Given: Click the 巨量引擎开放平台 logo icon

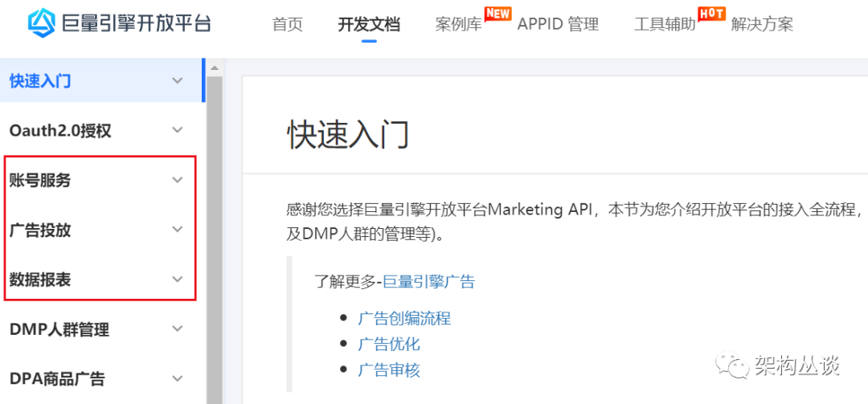Looking at the screenshot, I should point(42,22).
